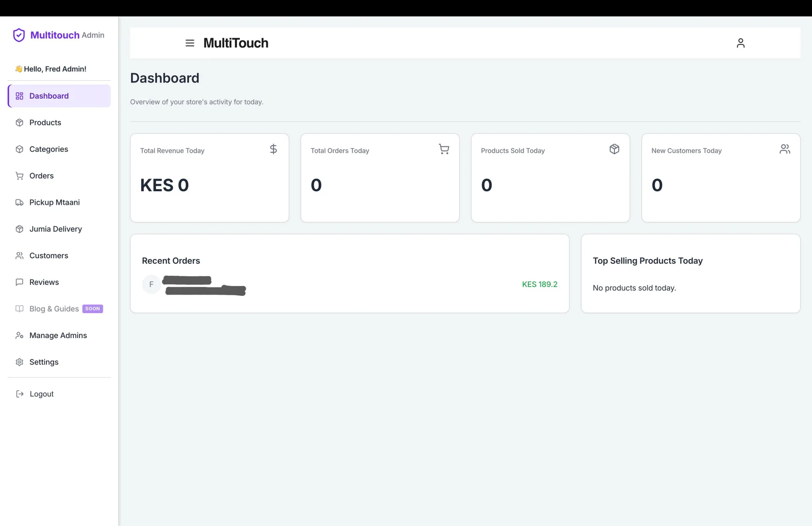Image resolution: width=812 pixels, height=526 pixels.
Task: Click the cart icon on Total Orders card
Action: tap(444, 149)
